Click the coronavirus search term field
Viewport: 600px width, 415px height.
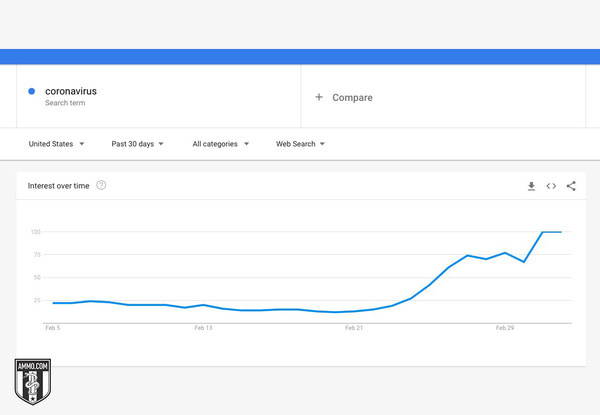click(158, 96)
